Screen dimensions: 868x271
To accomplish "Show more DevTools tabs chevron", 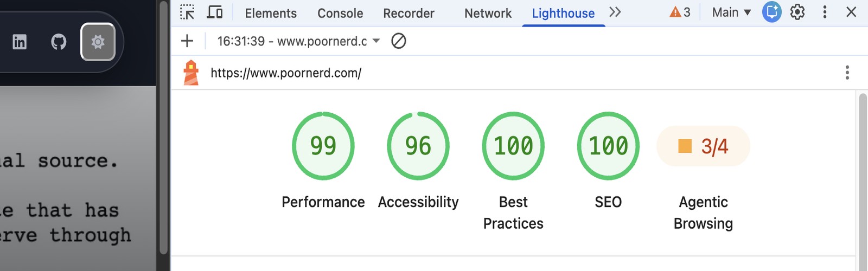I will [x=615, y=12].
